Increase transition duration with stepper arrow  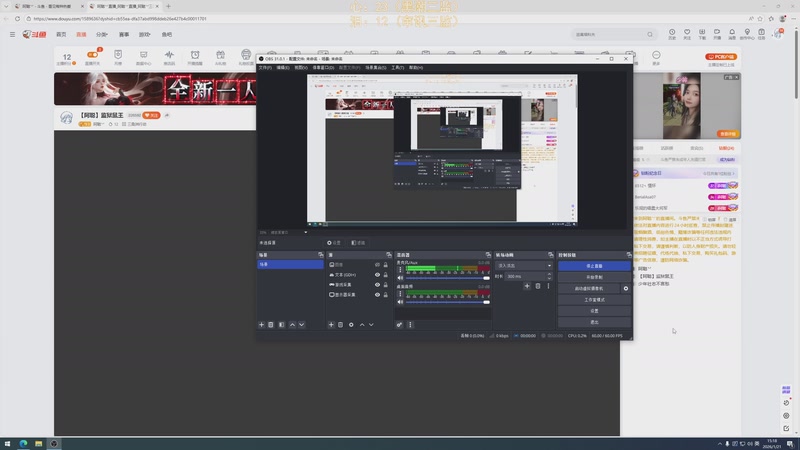549,274
